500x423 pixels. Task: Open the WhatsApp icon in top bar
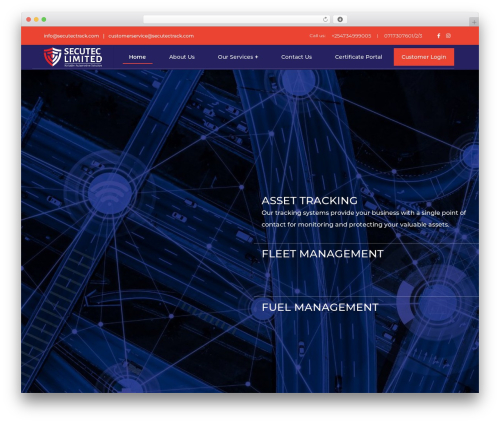coord(448,36)
